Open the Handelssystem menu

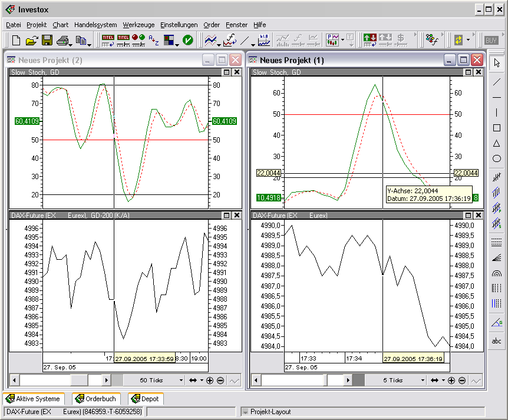click(95, 25)
